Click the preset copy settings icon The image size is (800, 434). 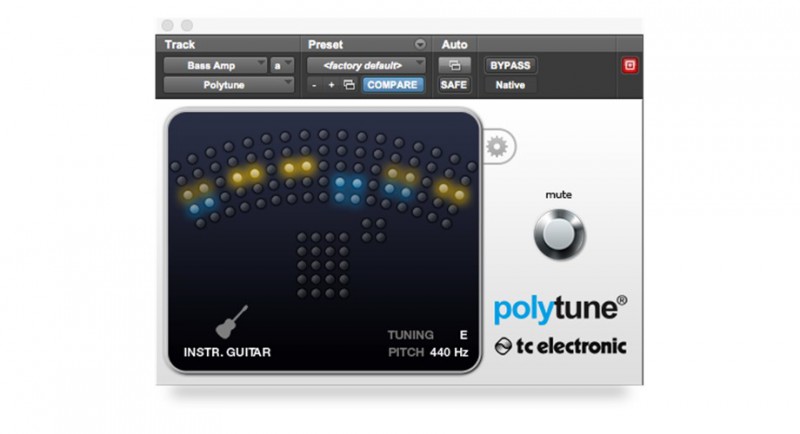(348, 86)
